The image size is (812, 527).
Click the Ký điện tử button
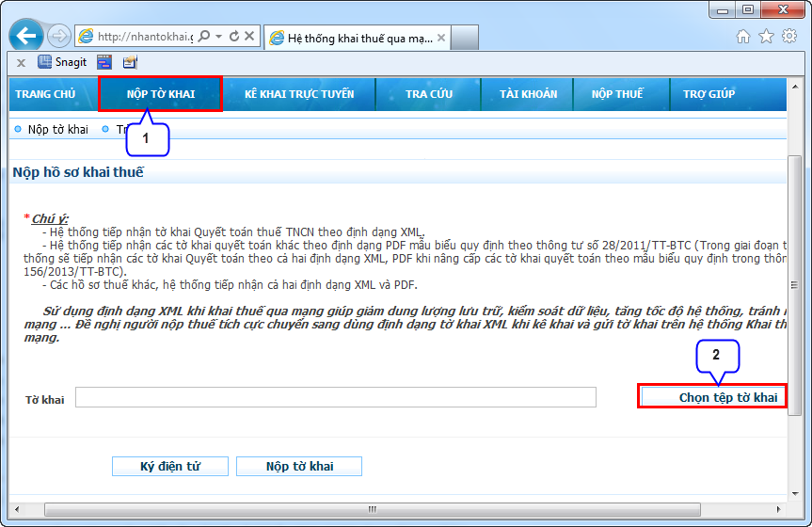click(169, 466)
